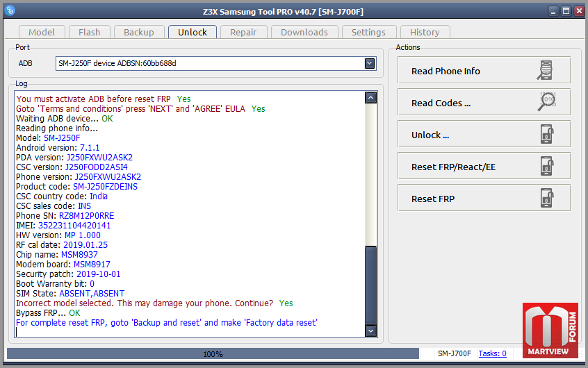Click 'You must activate ADB' log line

click(x=104, y=99)
